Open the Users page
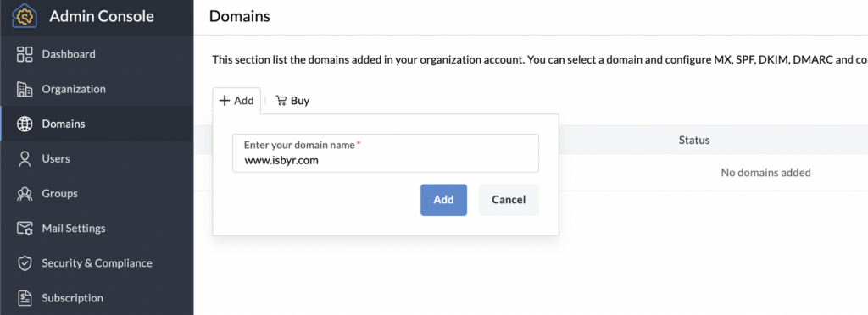868x315 pixels. pos(97,158)
